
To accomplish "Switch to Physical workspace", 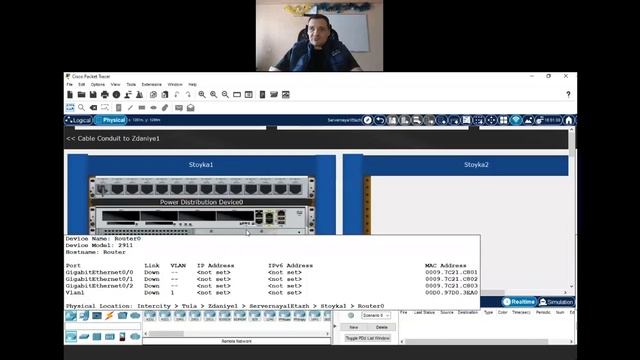I will 111,120.
